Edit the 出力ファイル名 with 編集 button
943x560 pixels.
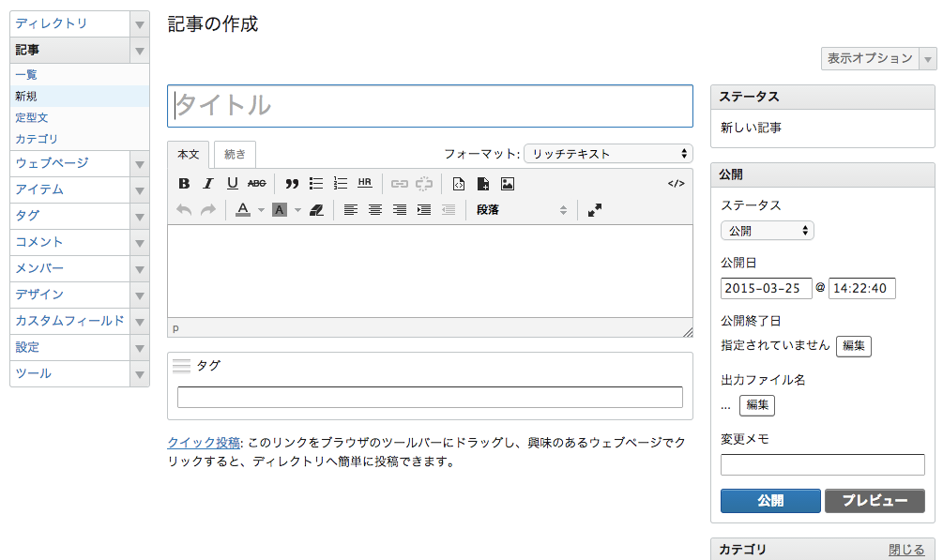tap(757, 405)
